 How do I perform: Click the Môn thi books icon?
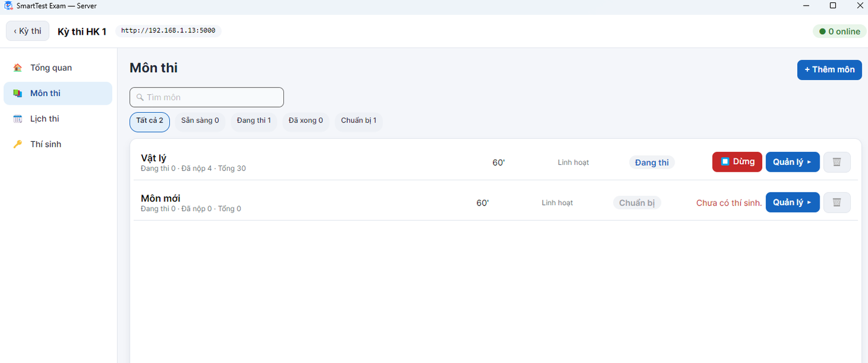coord(18,93)
